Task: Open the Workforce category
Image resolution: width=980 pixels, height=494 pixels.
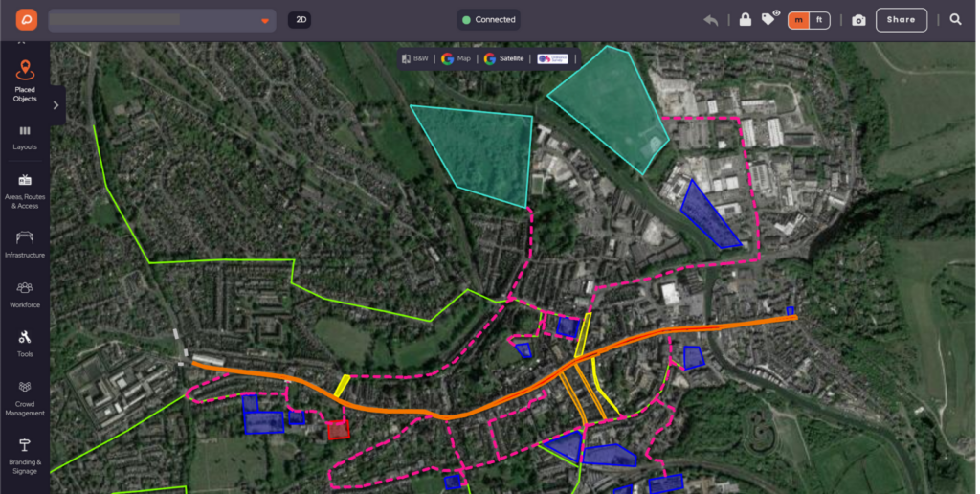Action: click(x=25, y=295)
